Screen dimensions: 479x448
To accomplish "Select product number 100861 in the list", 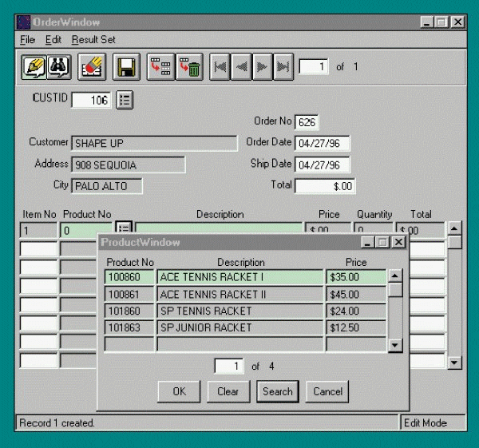I will (x=129, y=294).
